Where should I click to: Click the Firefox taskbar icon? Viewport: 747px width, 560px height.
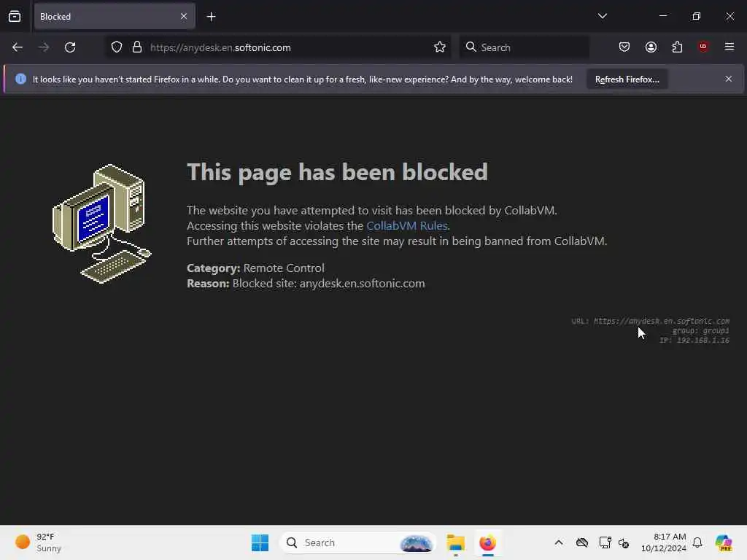tap(487, 542)
